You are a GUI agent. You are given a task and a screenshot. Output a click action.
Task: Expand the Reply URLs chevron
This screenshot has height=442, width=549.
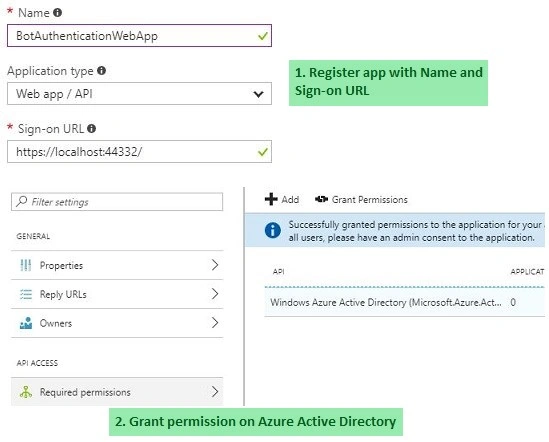pos(215,294)
